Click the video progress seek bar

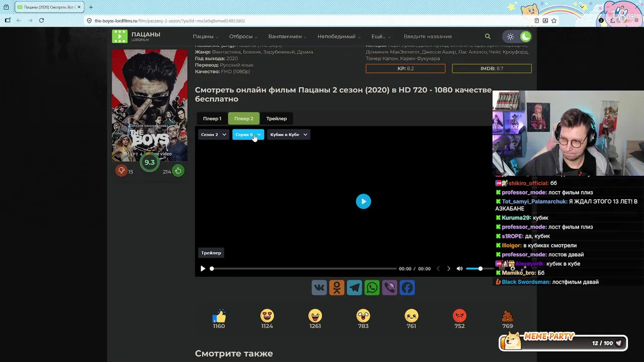(x=304, y=269)
